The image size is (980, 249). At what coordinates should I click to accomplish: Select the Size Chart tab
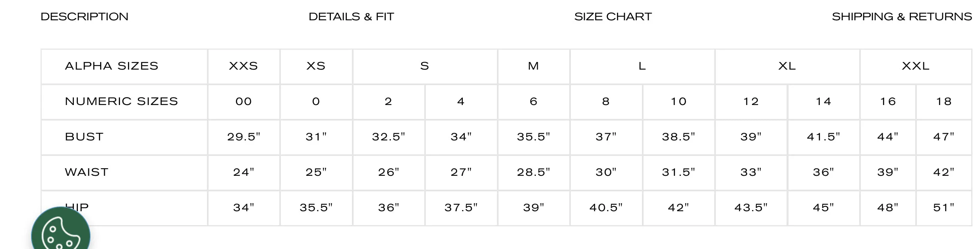tap(613, 17)
